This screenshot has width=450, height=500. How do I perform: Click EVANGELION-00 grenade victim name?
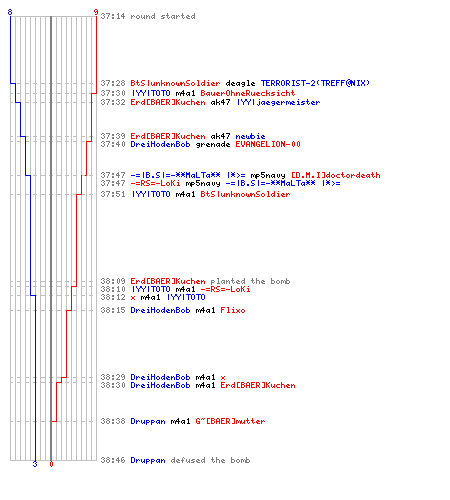(268, 144)
